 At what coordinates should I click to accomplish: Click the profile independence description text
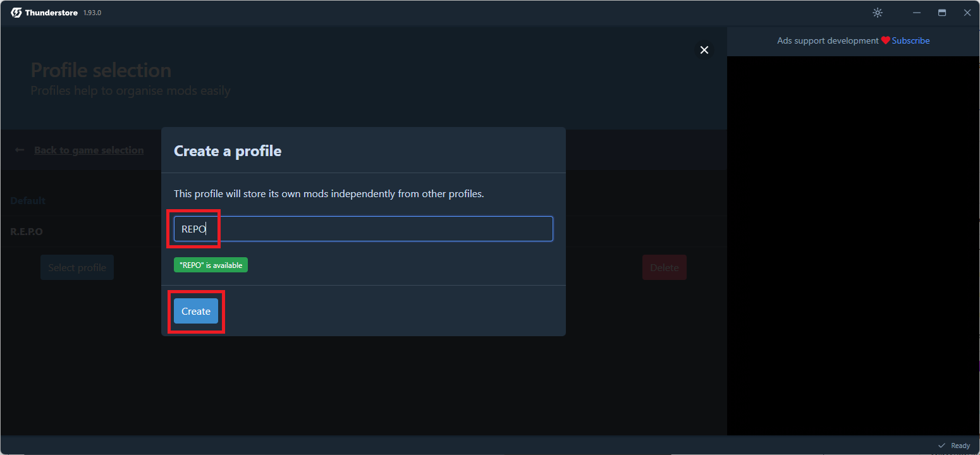click(x=329, y=193)
